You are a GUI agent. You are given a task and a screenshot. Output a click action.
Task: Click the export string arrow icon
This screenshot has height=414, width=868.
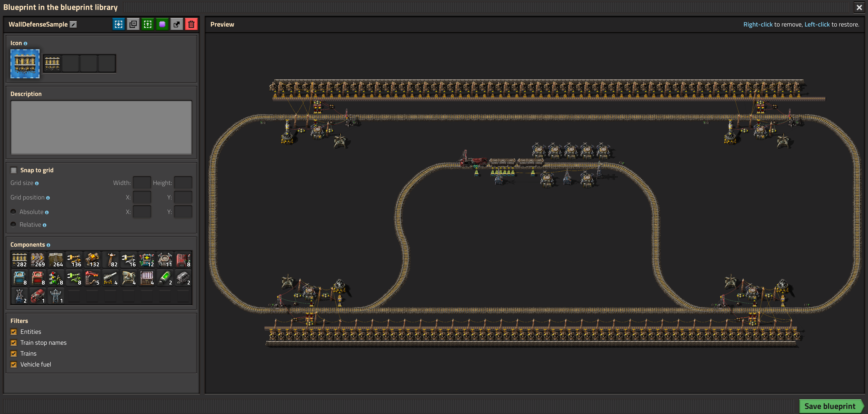[x=177, y=24]
